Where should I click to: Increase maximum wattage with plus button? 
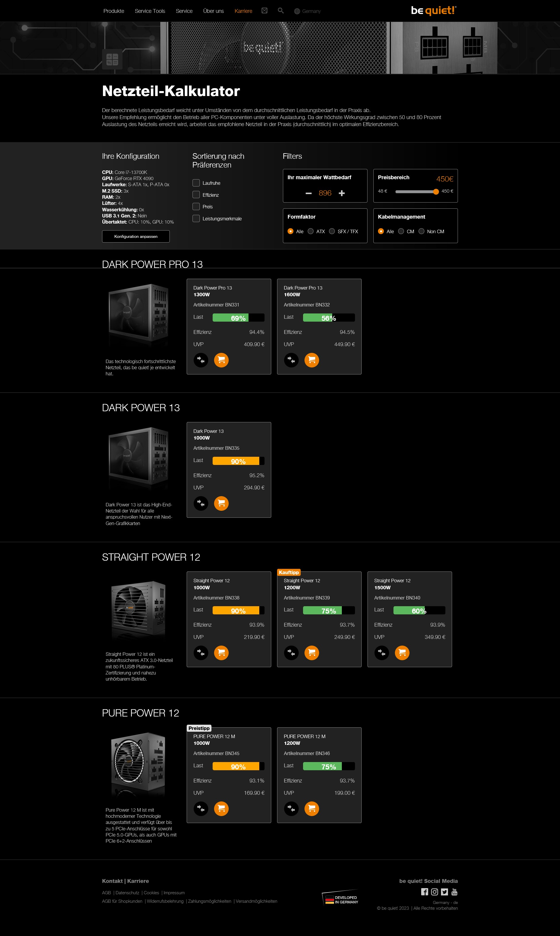342,193
